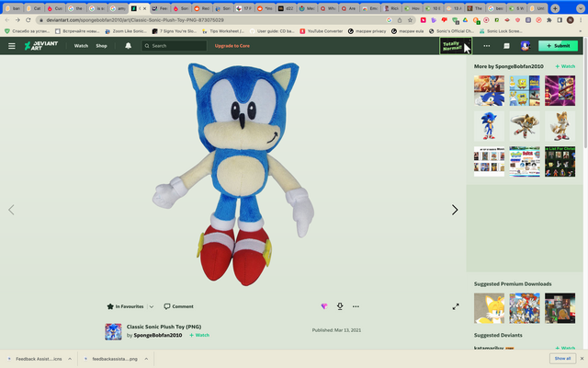Toggle Watch in More by SpongeBobfan2010 panel
This screenshot has width=588, height=368.
(564, 66)
